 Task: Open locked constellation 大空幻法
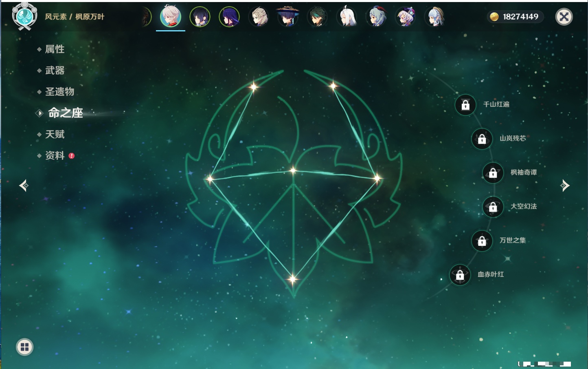pyautogui.click(x=493, y=207)
